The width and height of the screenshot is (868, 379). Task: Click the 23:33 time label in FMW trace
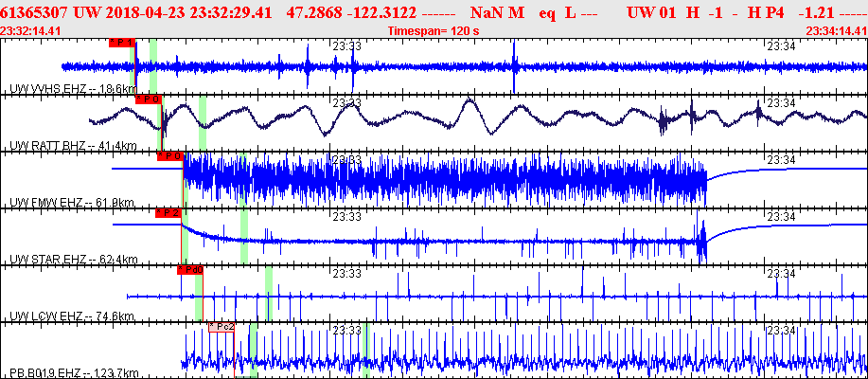(346, 160)
